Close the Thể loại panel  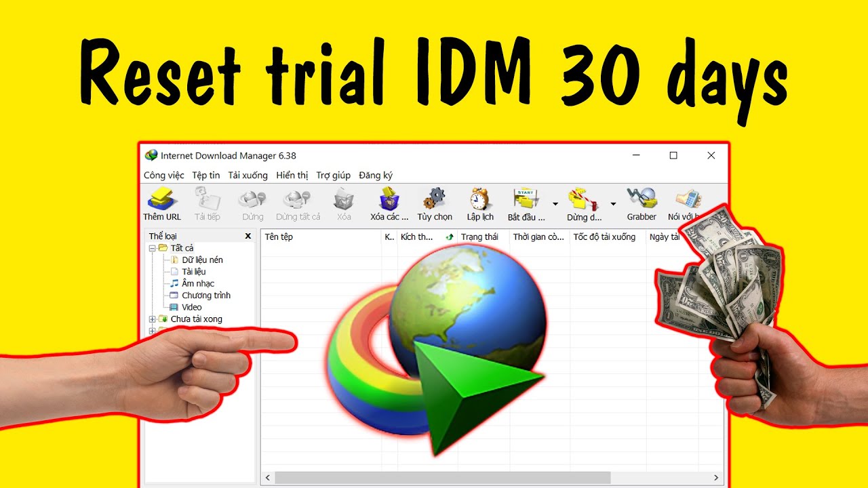[248, 236]
